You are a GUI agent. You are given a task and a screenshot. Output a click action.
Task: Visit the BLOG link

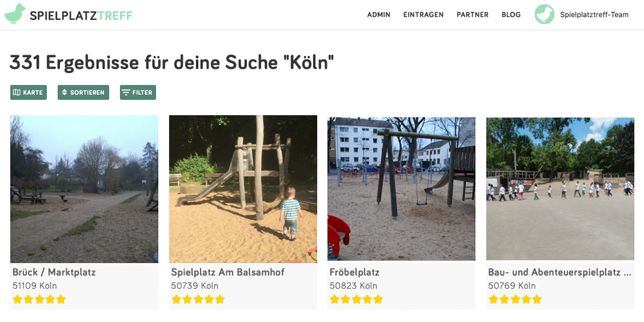coord(511,15)
